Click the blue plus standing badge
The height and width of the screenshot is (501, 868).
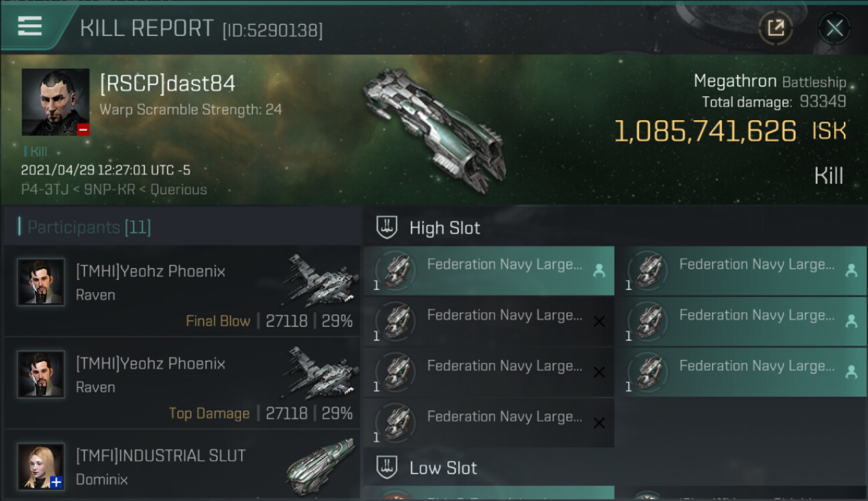pyautogui.click(x=57, y=482)
